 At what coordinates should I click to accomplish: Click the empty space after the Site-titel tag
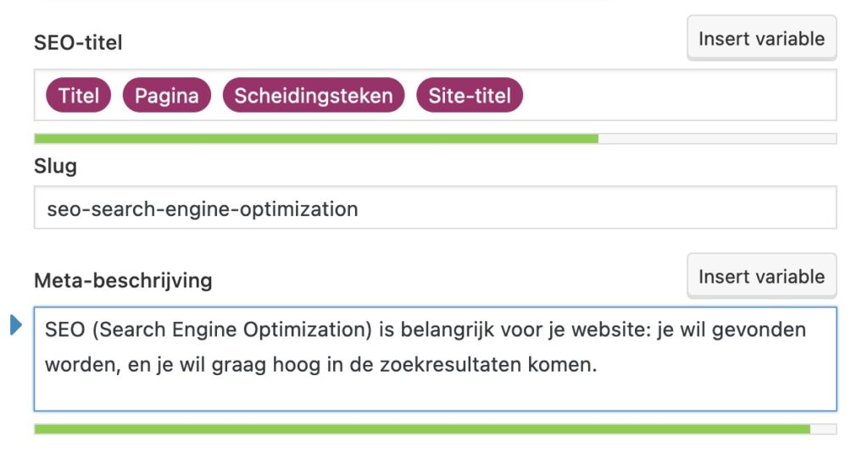[x=678, y=96]
